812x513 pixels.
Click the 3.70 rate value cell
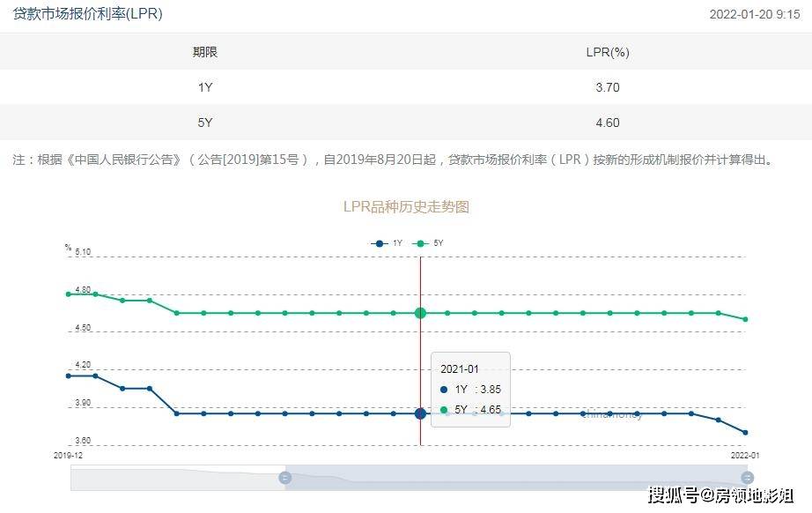click(x=608, y=87)
